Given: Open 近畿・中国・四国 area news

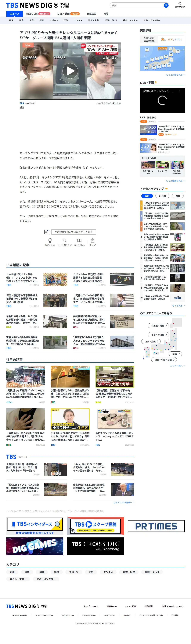Looking at the screenshot, I should click(x=164, y=359).
